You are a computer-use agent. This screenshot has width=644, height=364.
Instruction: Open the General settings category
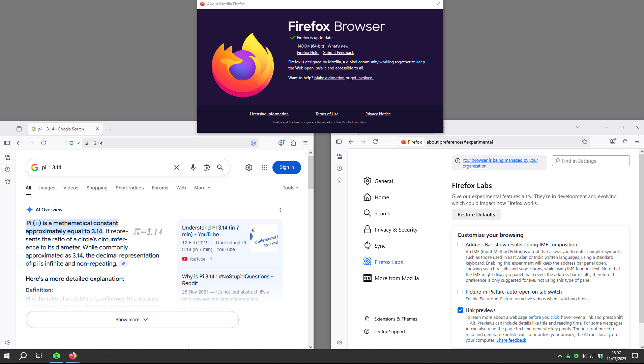click(x=378, y=181)
